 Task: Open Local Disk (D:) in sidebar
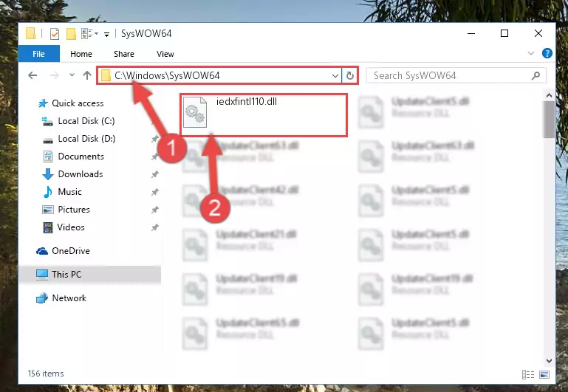click(86, 139)
